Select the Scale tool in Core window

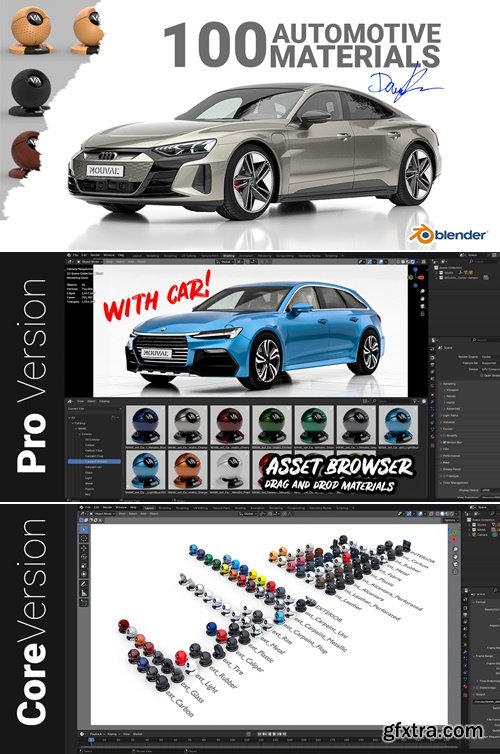(84, 566)
